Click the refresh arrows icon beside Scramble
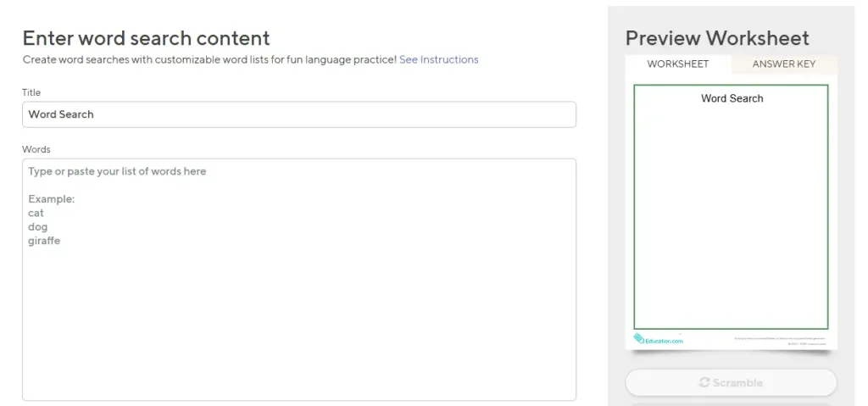868x406 pixels. (704, 383)
